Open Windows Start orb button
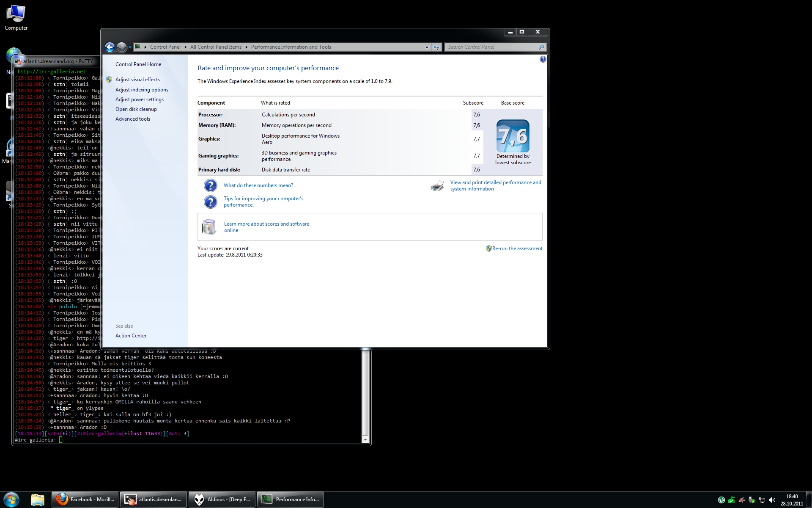This screenshot has height=508, width=812. coord(11,500)
